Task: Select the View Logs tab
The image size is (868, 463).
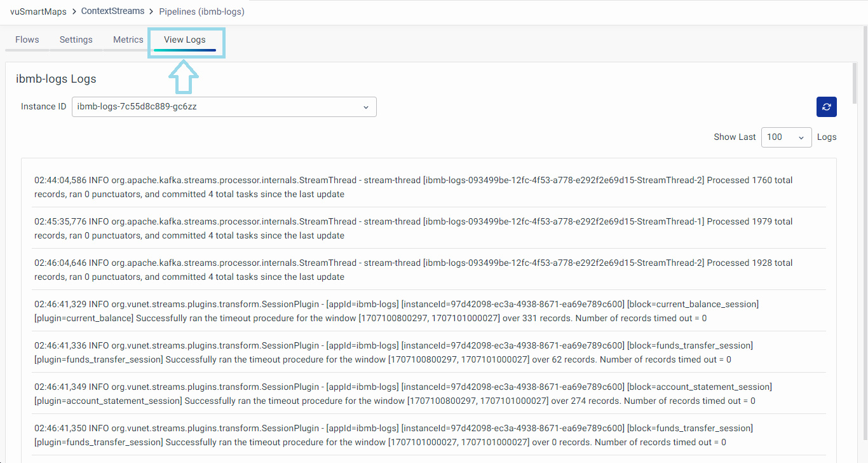Action: click(x=185, y=39)
